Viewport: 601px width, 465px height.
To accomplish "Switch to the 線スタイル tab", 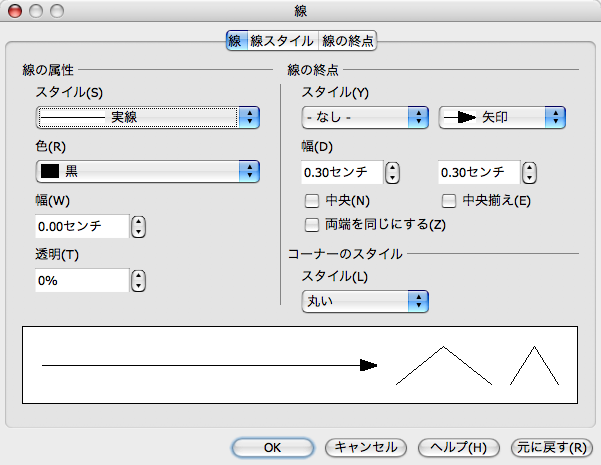I will 282,41.
